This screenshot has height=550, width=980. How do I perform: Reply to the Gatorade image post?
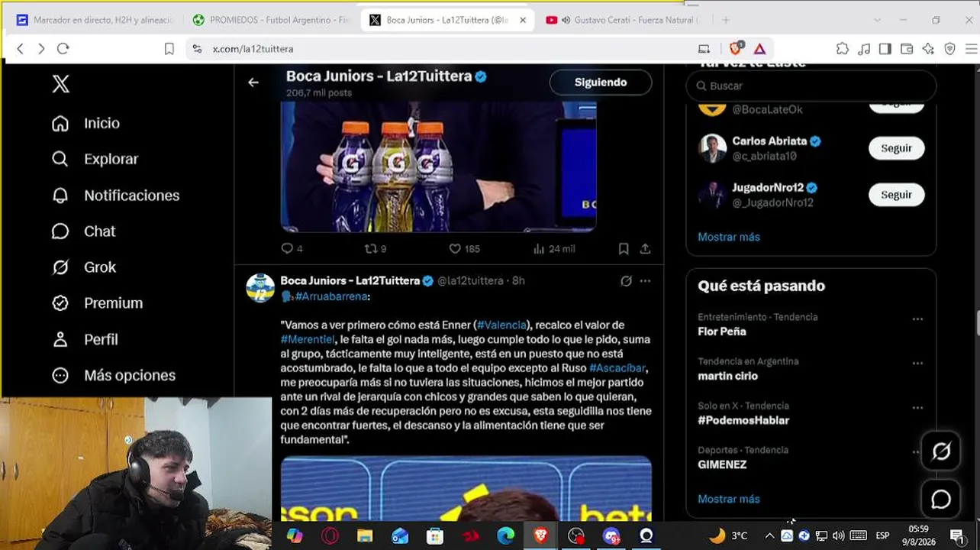point(292,248)
